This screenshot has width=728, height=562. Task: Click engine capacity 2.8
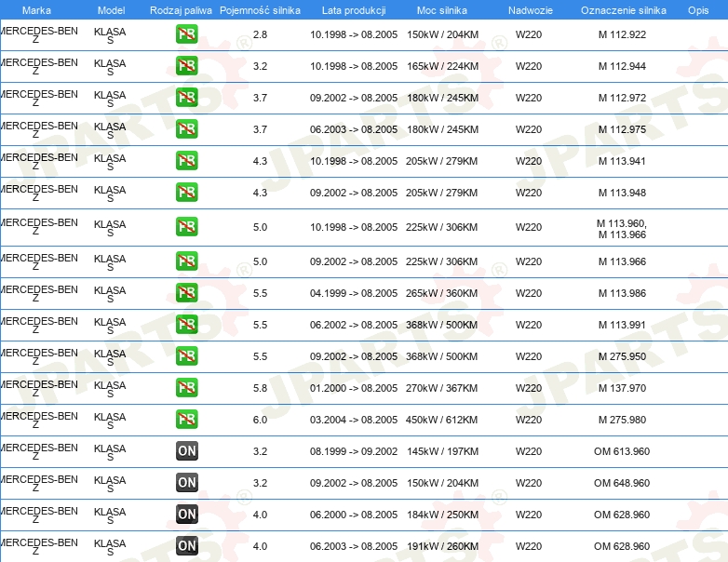tap(260, 34)
